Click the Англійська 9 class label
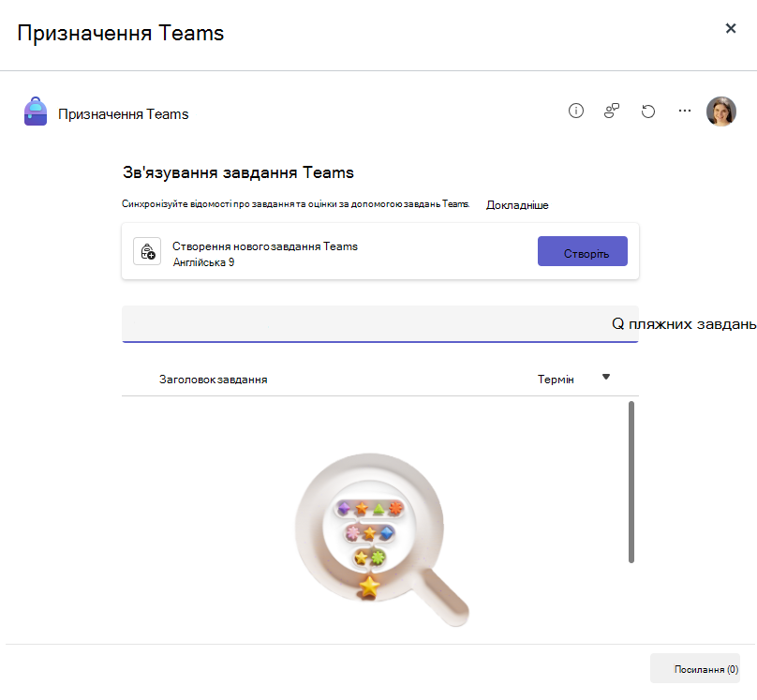The height and width of the screenshot is (700, 757). 203,262
